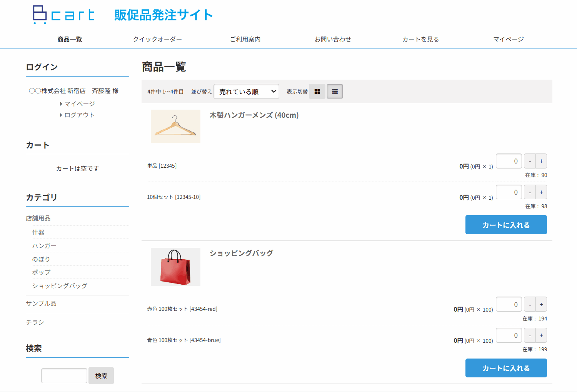Viewport: 577px width, 392px height.
Task: Focus quantity field for 青色 100枚セット
Action: (509, 335)
